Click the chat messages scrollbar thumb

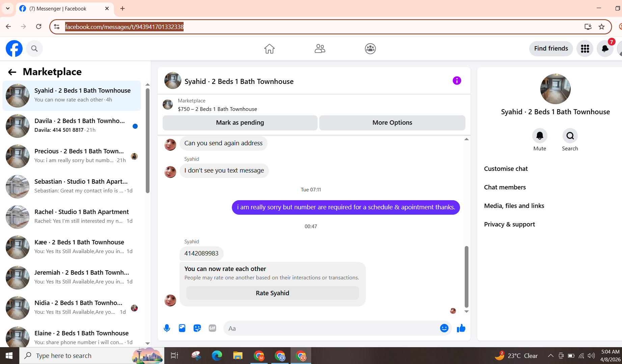point(466,276)
